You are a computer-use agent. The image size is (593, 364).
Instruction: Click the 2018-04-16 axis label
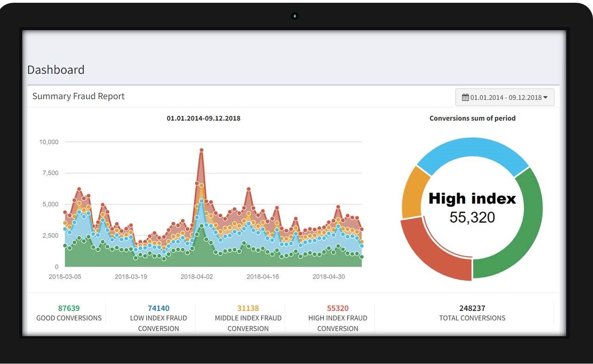tap(263, 277)
